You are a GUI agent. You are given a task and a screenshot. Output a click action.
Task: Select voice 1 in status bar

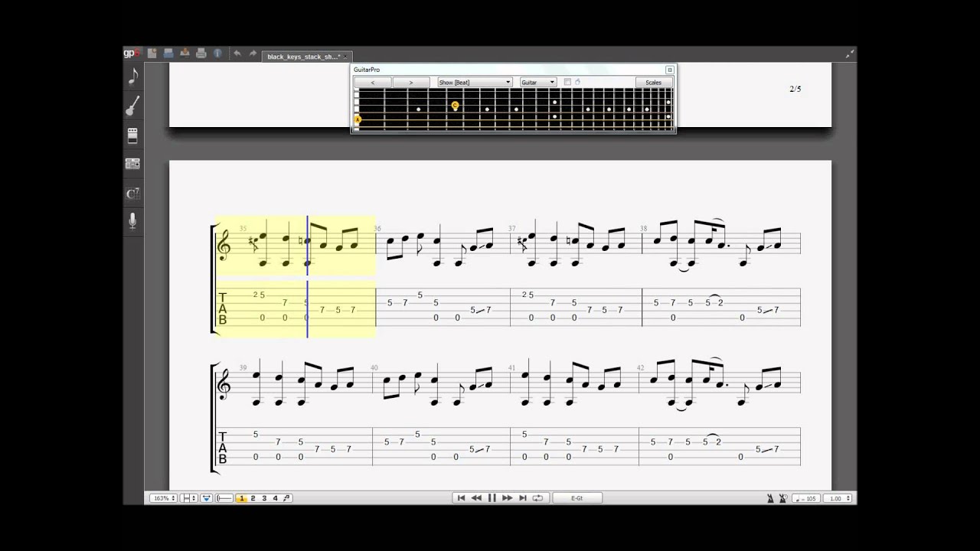pos(242,498)
